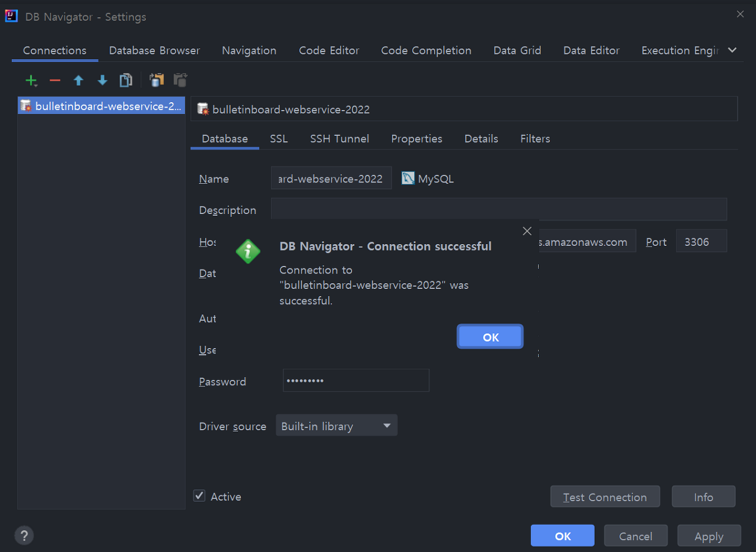Click the Info button
The image size is (756, 552).
coord(703,496)
